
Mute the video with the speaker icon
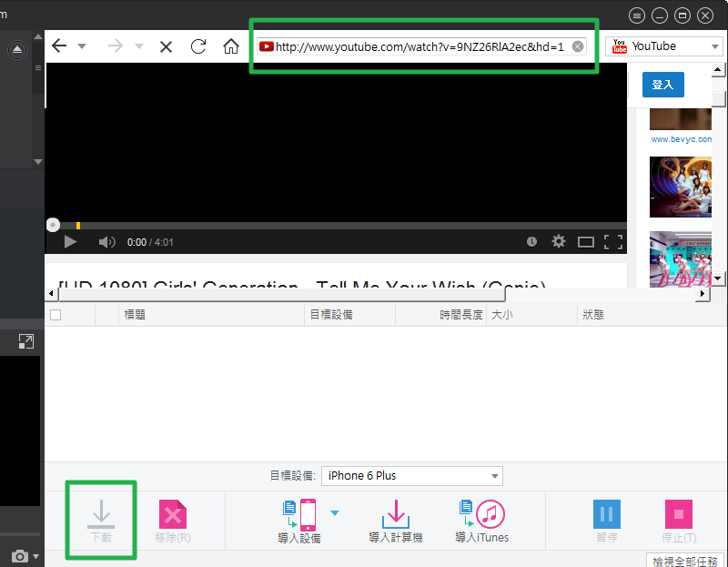106,242
